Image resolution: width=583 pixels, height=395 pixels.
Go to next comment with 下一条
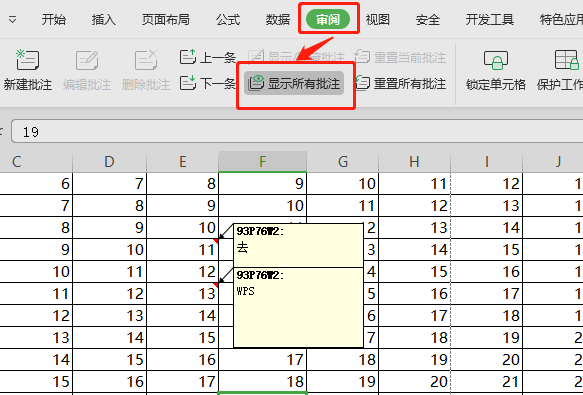click(x=208, y=83)
